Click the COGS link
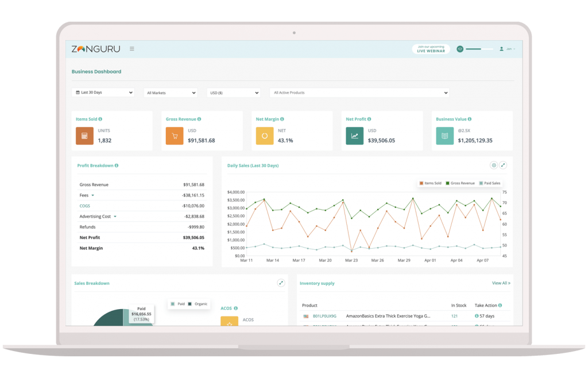 point(85,206)
